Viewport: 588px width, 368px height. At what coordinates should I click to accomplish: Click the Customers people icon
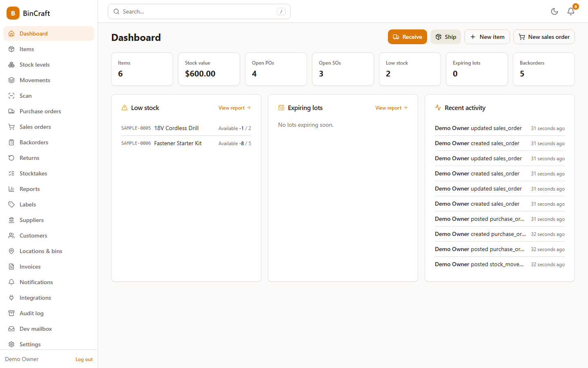11,236
